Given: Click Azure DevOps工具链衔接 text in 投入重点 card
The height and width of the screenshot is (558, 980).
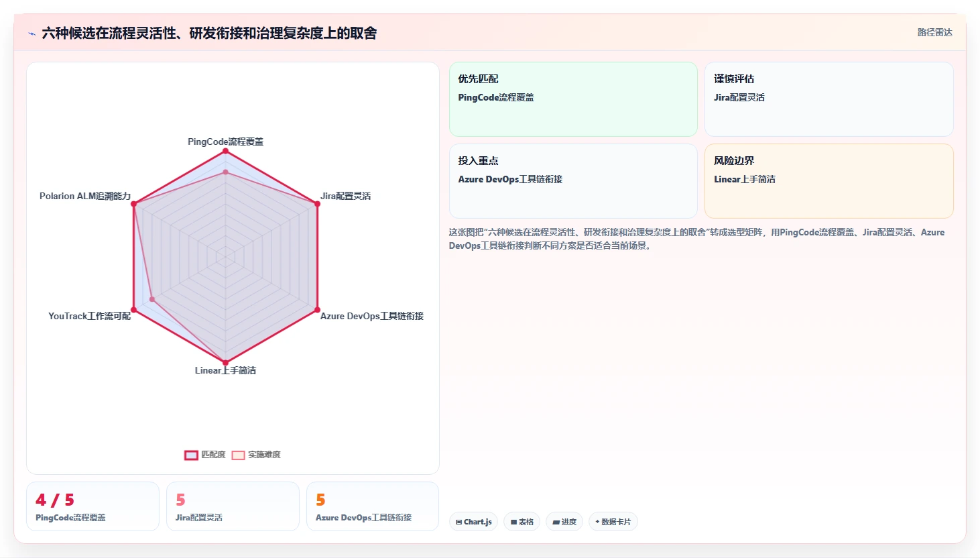Looking at the screenshot, I should click(x=510, y=179).
